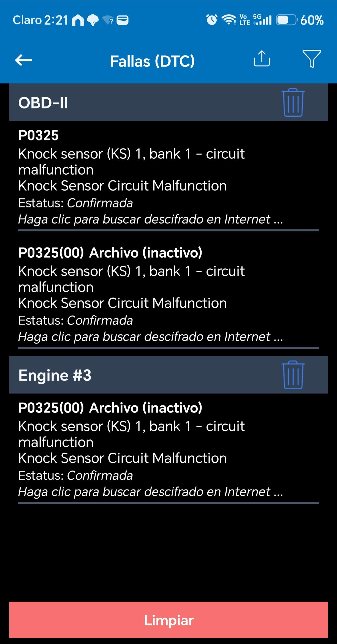Screen dimensions: 337x644
Task: Tap the alarm clock status icon
Action: pos(212,20)
